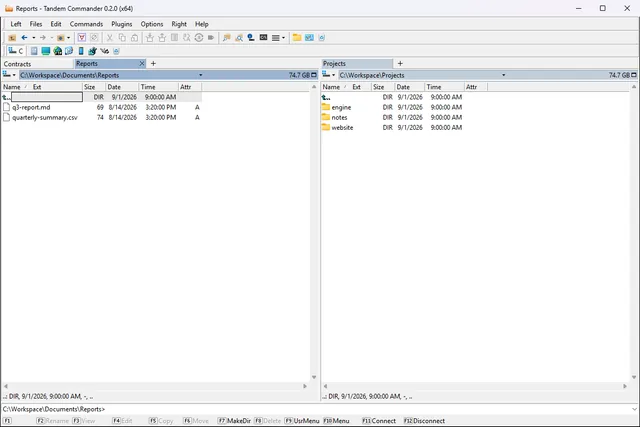This screenshot has width=640, height=427.
Task: Click the right panel horizontal scrollbar
Action: 475,386
